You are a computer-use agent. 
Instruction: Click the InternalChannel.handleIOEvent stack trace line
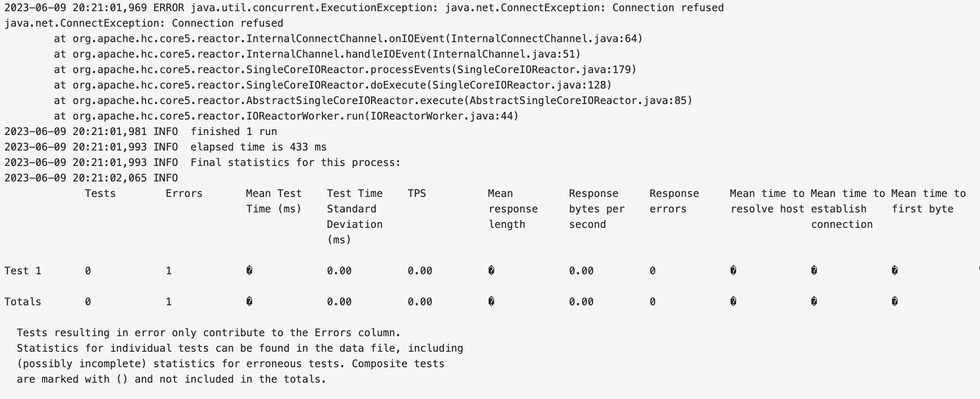pos(317,54)
